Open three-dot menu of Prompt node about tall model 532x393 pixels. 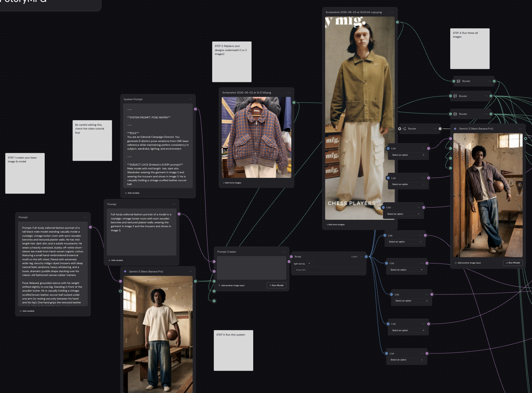point(85,217)
